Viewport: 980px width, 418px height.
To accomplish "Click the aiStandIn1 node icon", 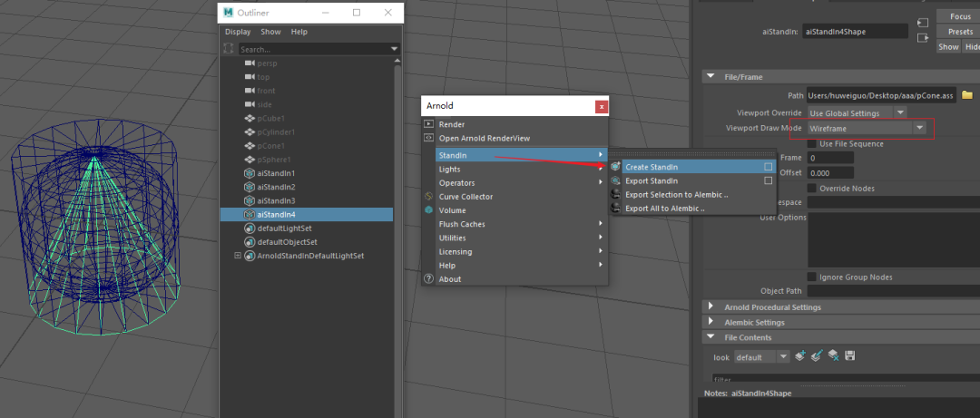I will tap(250, 173).
